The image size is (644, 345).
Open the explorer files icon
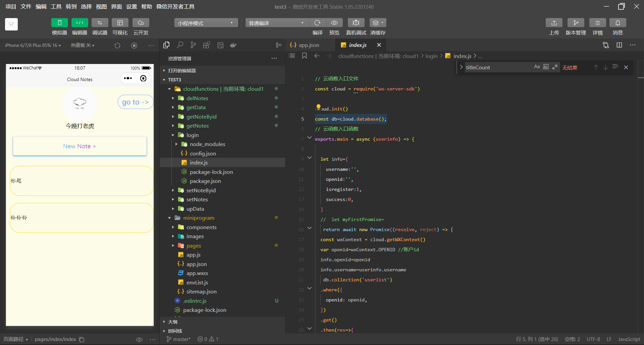[x=166, y=45]
